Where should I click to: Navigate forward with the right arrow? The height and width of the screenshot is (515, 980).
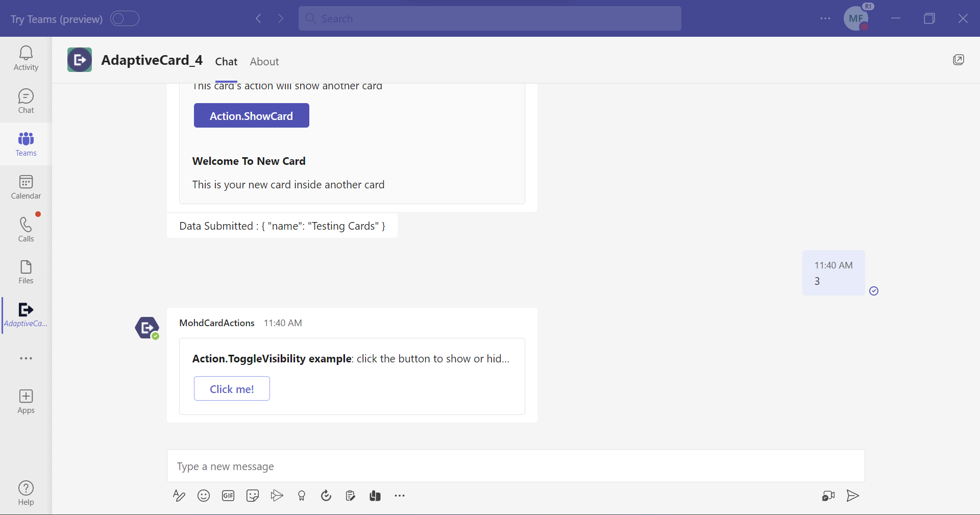pos(281,19)
